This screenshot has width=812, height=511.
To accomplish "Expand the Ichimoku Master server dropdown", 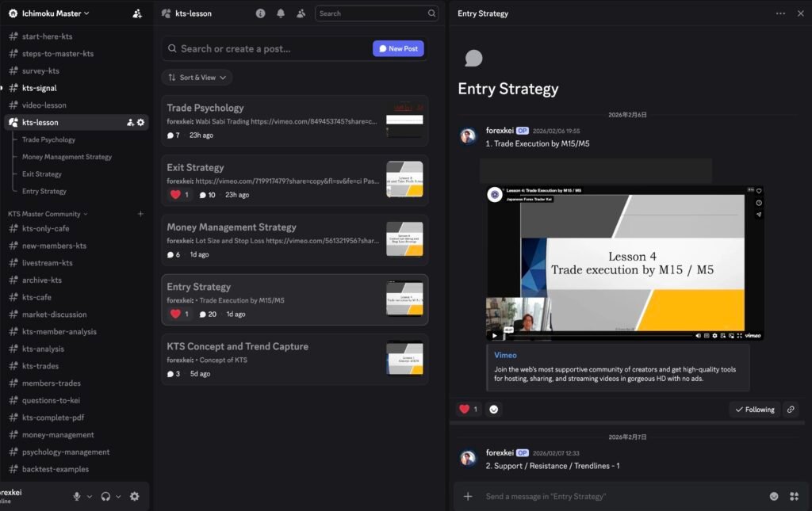I will [86, 13].
